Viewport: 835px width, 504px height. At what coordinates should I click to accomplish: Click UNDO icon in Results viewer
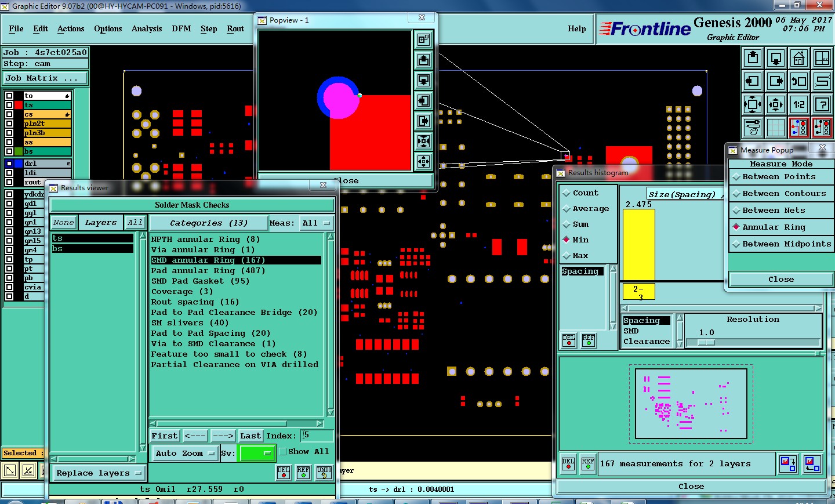tap(324, 473)
